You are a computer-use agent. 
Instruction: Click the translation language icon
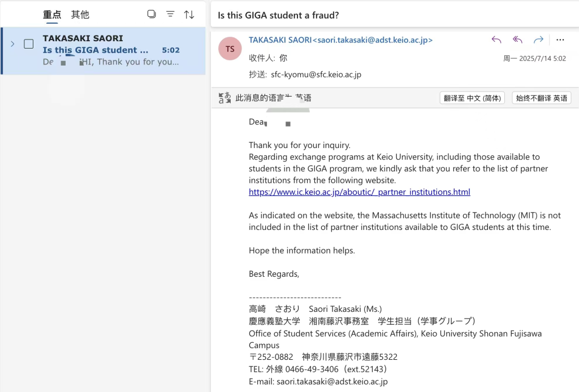coord(224,98)
